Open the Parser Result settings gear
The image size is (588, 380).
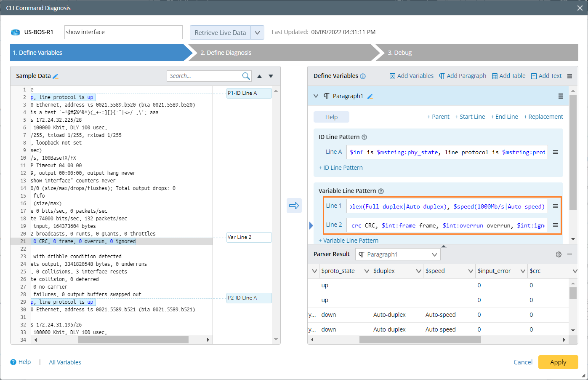pyautogui.click(x=559, y=254)
